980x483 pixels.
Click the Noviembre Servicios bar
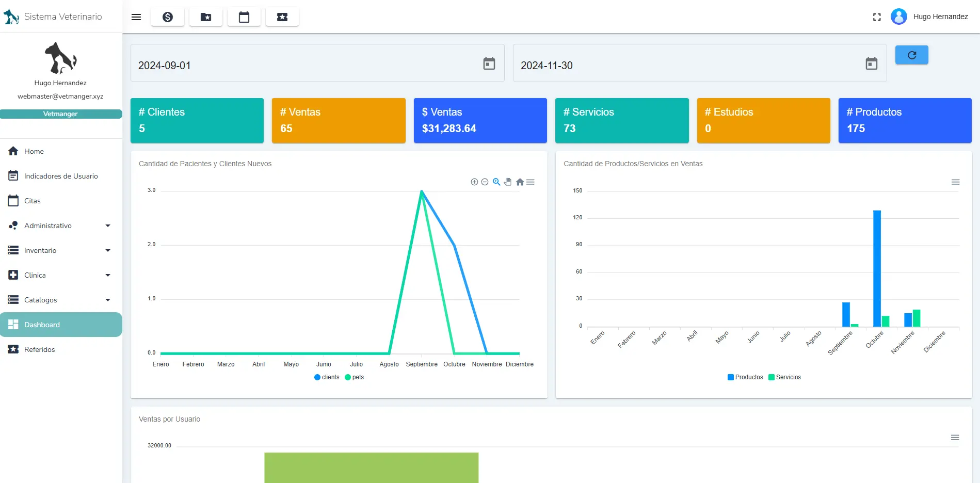917,318
